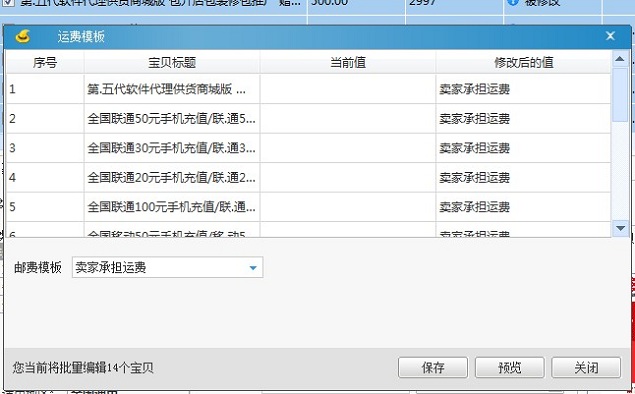Open the 邮费模板 dropdown arrow
This screenshot has height=394, width=635.
click(253, 268)
